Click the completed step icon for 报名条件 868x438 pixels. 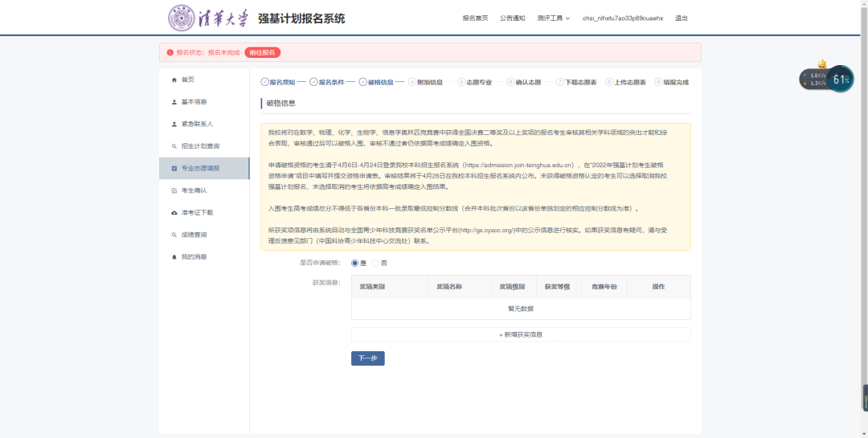coord(313,82)
